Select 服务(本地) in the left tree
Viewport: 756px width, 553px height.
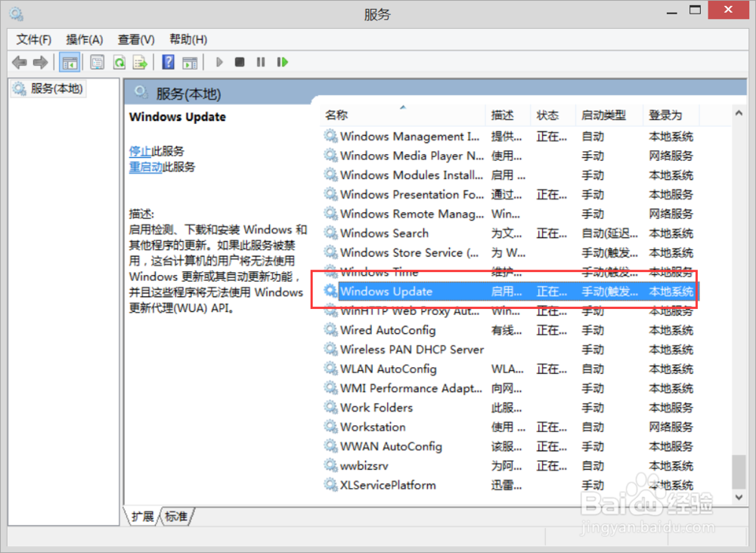coord(48,88)
